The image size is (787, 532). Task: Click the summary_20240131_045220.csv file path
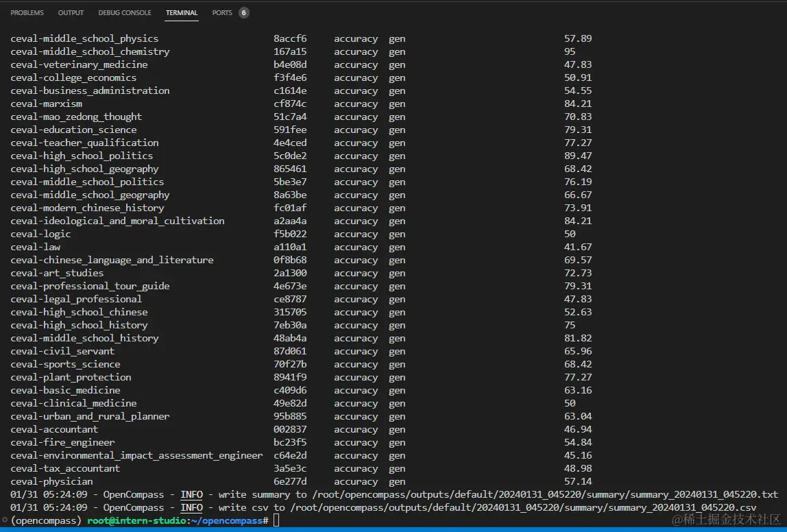tap(522, 507)
